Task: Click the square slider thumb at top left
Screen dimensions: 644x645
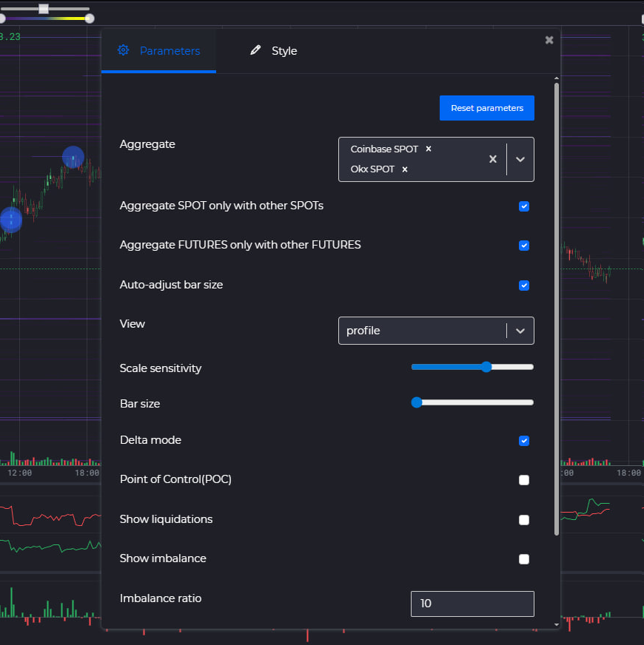Action: click(x=44, y=9)
